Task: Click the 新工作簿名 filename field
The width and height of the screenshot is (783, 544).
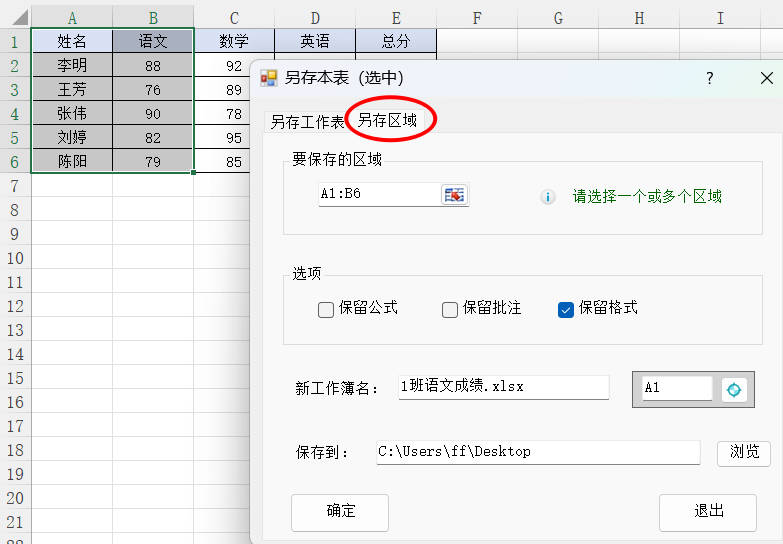Action: pyautogui.click(x=503, y=387)
